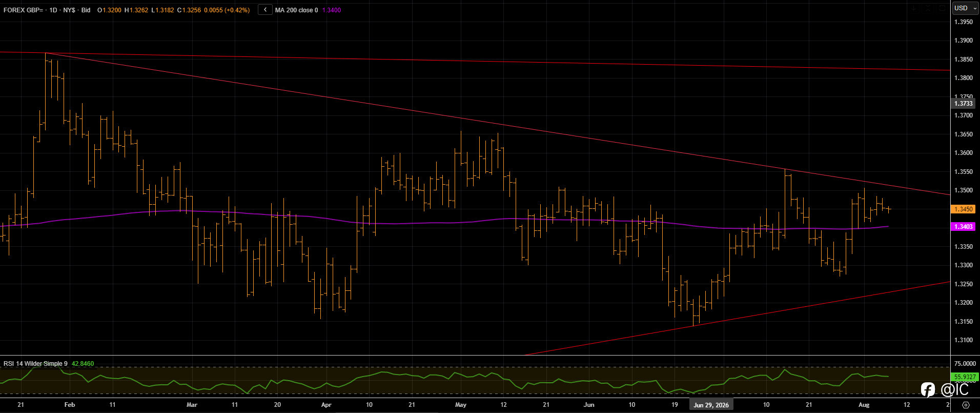Click the May label on time axis
This screenshot has height=413, width=980.
[461, 405]
